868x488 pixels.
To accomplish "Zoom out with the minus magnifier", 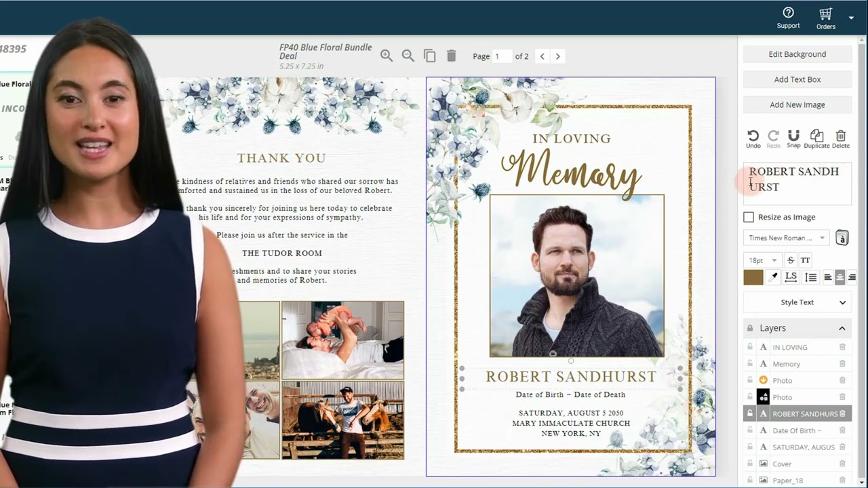I will point(408,56).
